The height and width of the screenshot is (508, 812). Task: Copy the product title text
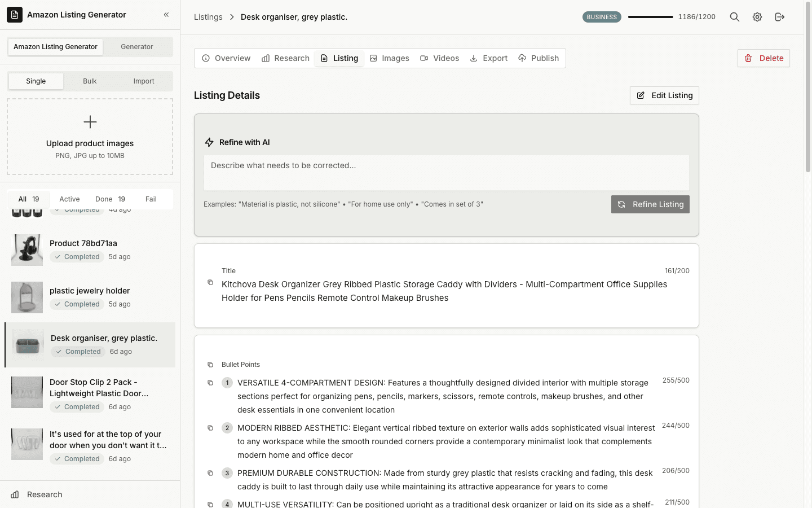[x=210, y=282]
